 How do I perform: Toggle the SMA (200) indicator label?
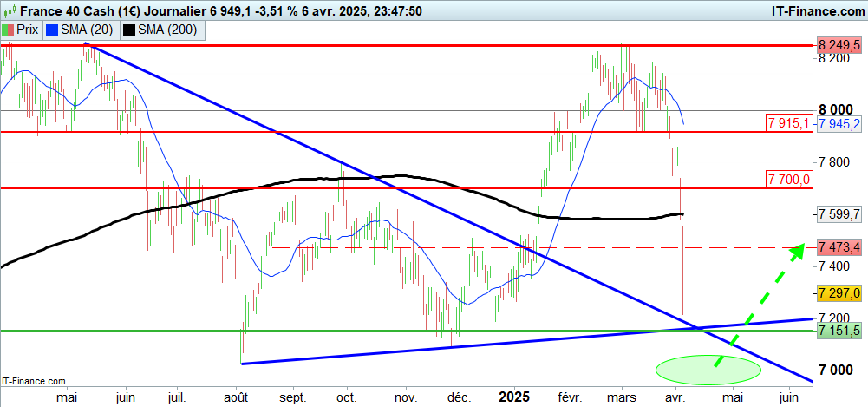(166, 30)
